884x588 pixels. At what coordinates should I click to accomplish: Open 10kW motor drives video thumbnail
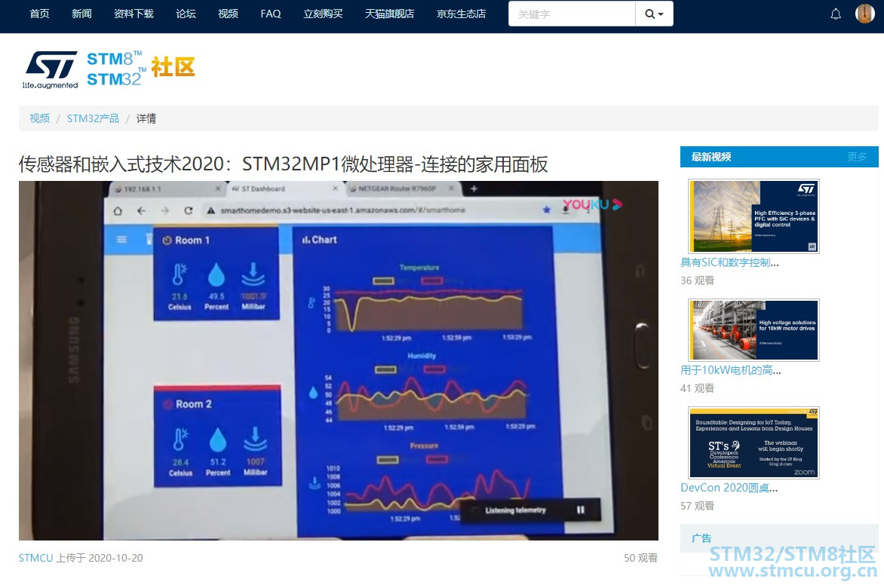point(754,330)
